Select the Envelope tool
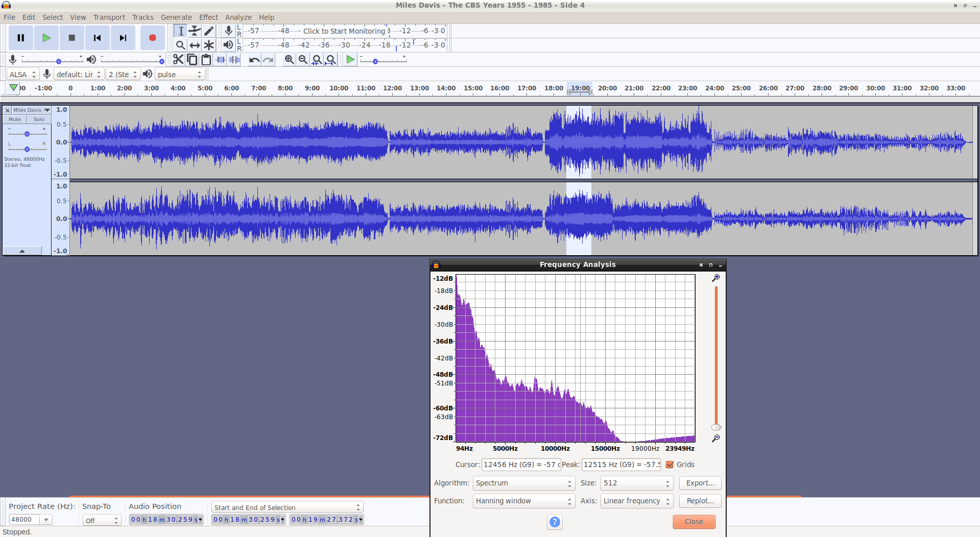The image size is (980, 537). (x=195, y=31)
